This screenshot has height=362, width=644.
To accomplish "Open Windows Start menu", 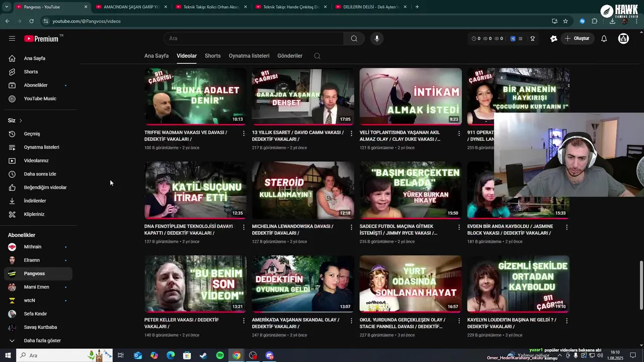I will (8, 355).
